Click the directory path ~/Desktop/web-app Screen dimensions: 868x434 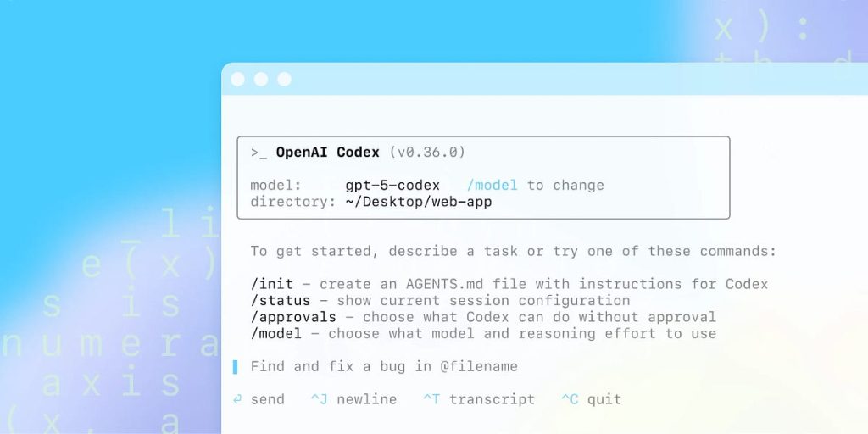click(419, 202)
